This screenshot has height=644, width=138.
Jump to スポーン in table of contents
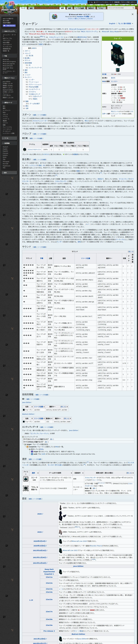pyautogui.click(x=27, y=51)
